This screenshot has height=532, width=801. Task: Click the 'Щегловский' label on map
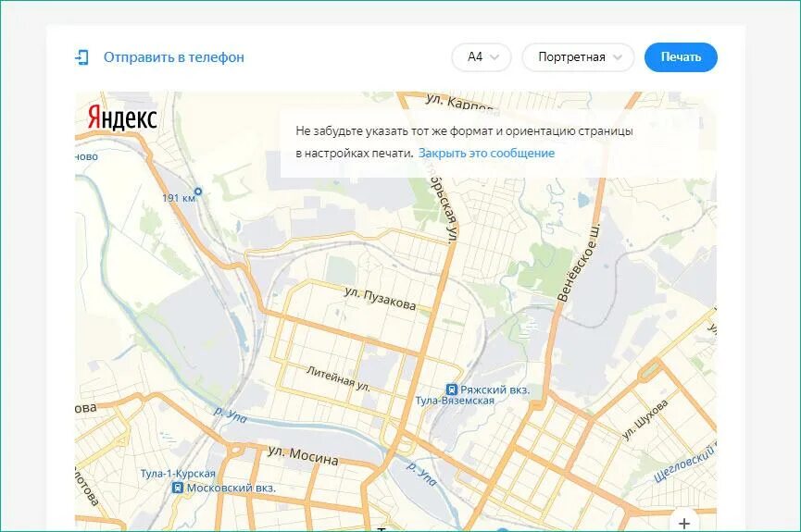point(684,464)
